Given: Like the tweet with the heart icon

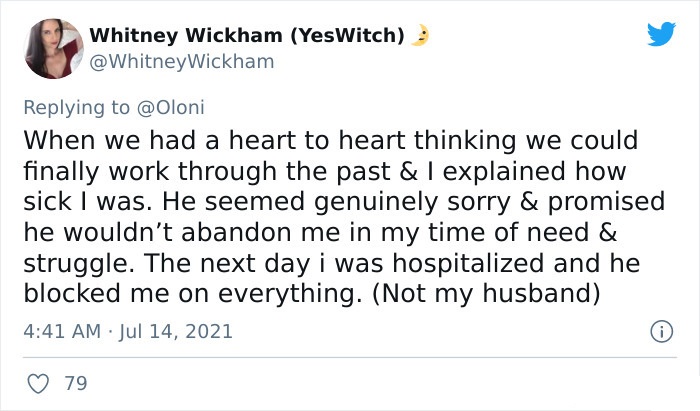Looking at the screenshot, I should [38, 384].
